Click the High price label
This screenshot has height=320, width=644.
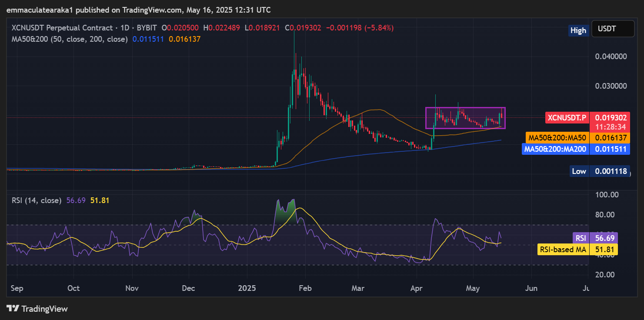click(578, 30)
